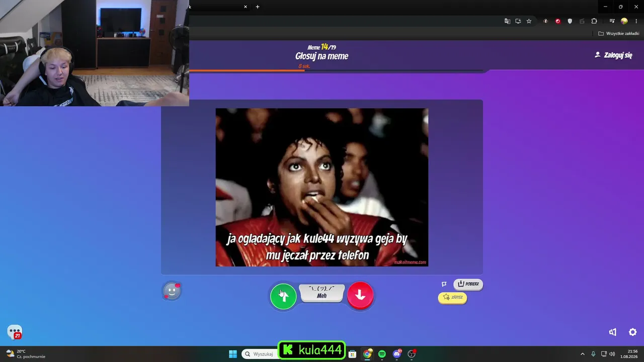This screenshot has height=362, width=644.
Task: Open the red circular extension icon
Action: (558, 21)
